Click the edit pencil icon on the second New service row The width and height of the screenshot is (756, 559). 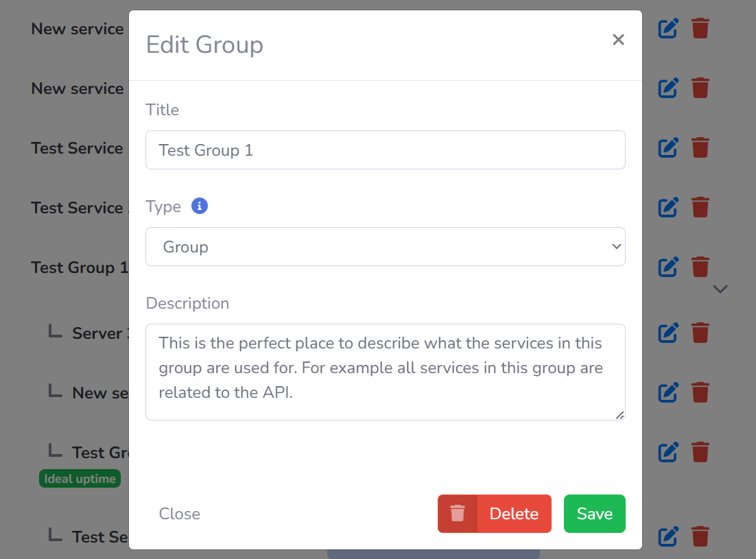(668, 88)
